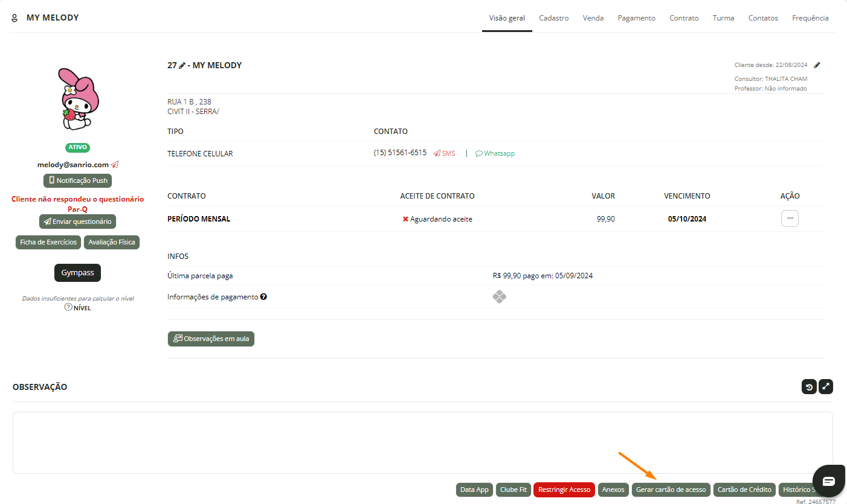Click the help icon next to Informações de pagamento

[x=263, y=297]
